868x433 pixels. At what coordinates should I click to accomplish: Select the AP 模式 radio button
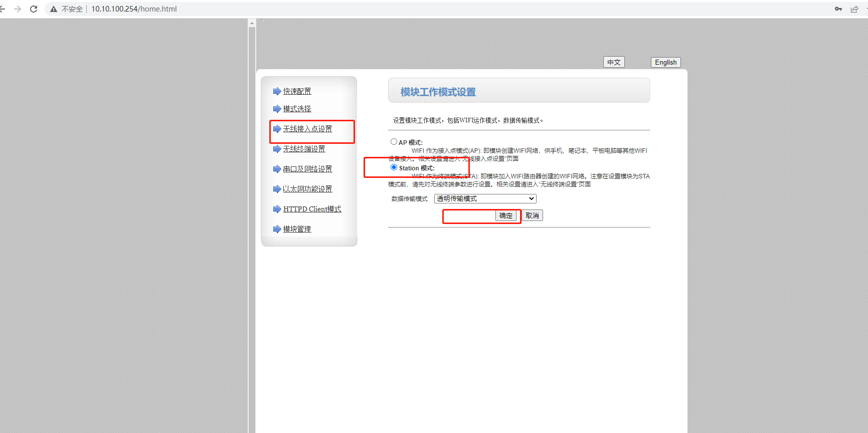[394, 142]
